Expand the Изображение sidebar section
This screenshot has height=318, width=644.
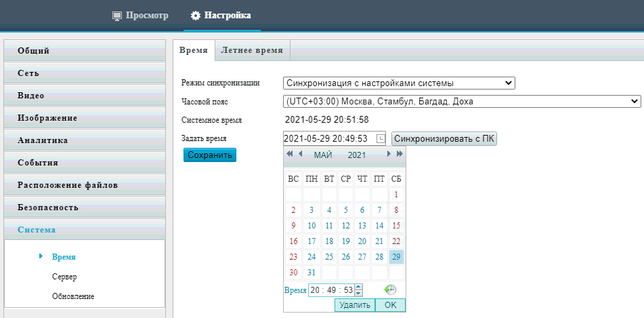[85, 118]
